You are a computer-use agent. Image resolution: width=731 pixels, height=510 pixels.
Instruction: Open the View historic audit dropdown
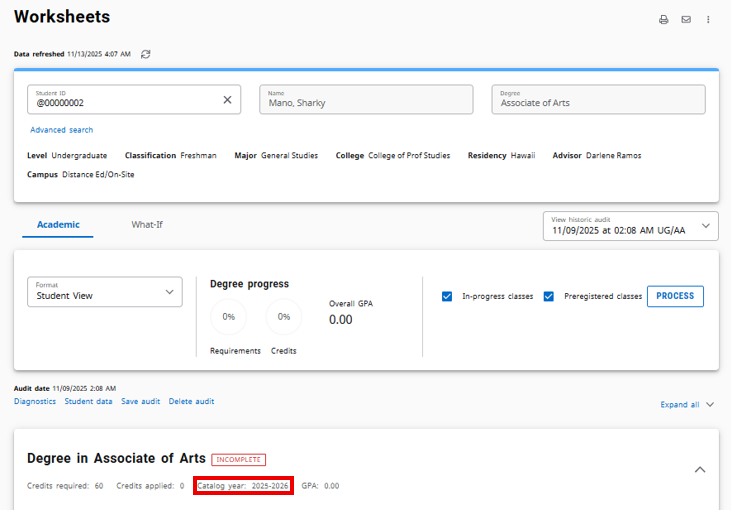click(x=630, y=226)
